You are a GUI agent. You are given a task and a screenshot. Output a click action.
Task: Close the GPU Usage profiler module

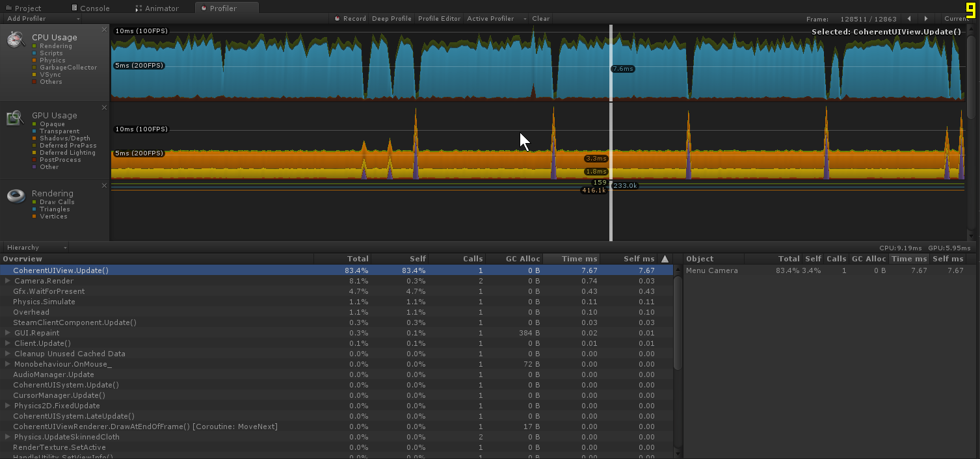pos(104,108)
